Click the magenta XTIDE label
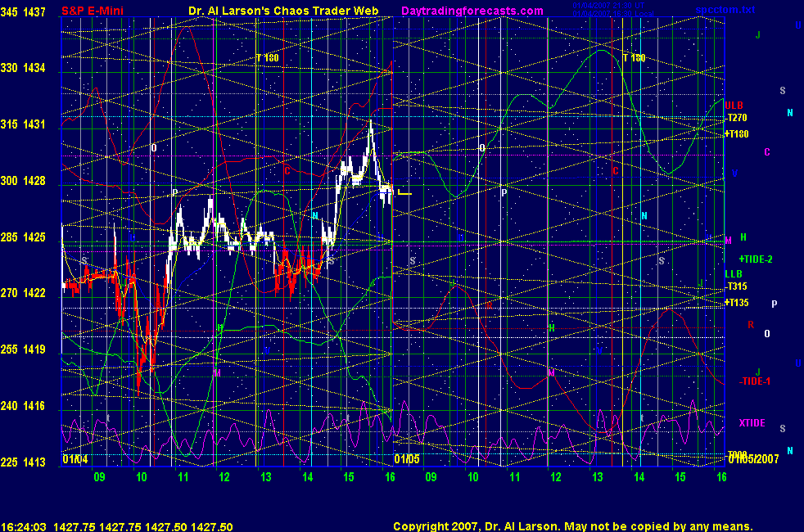The image size is (804, 532). coord(752,423)
